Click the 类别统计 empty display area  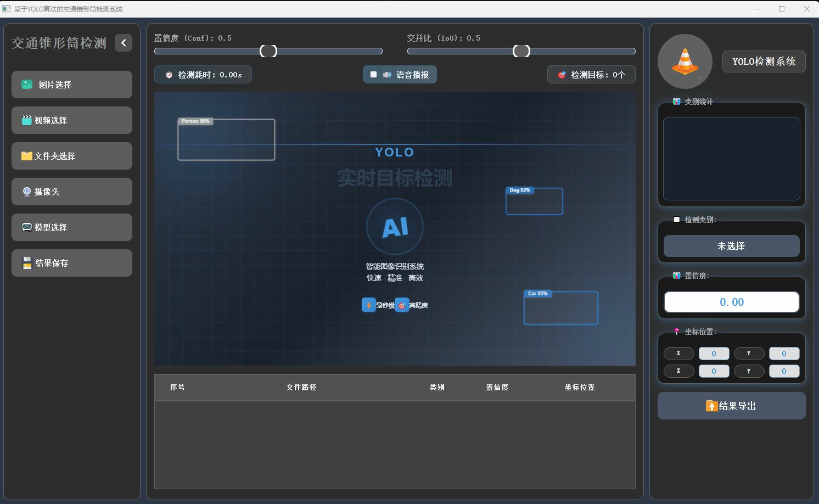click(x=731, y=159)
